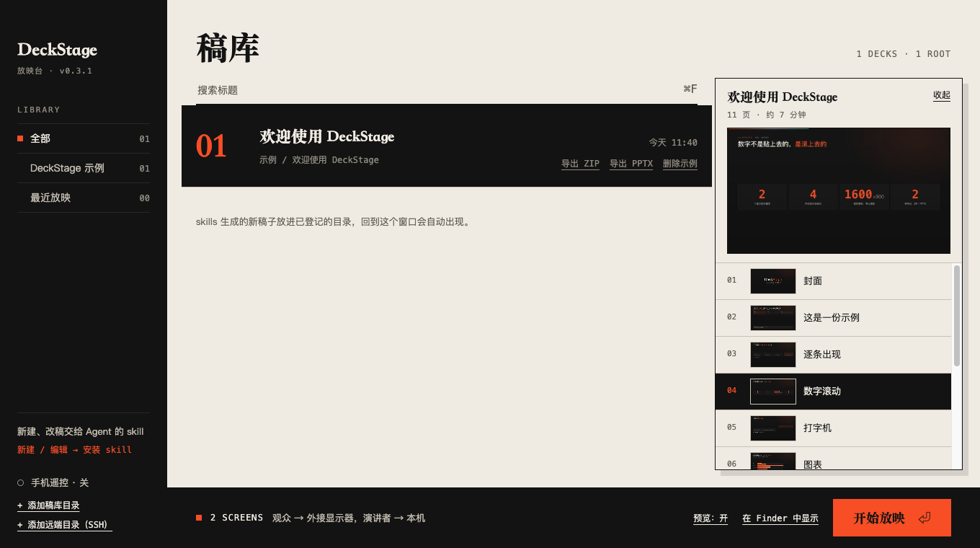980x548 pixels.
Task: Click the 开始放映 start presentation button
Action: click(x=892, y=518)
